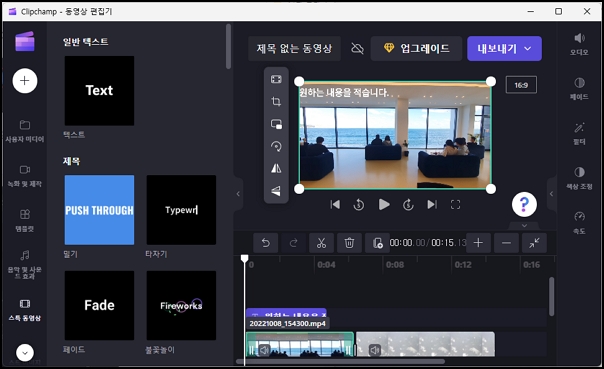The image size is (604, 369).
Task: Open the 템플릿 sidebar tab
Action: [25, 221]
